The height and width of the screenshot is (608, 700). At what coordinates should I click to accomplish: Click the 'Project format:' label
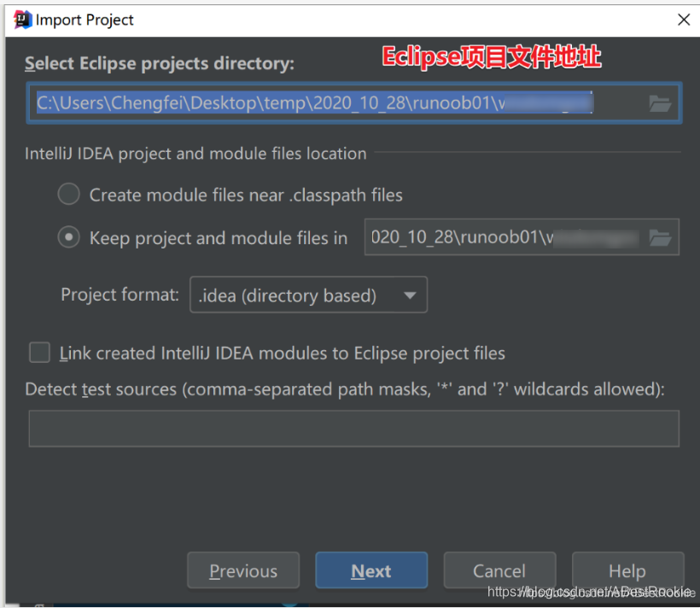(120, 295)
